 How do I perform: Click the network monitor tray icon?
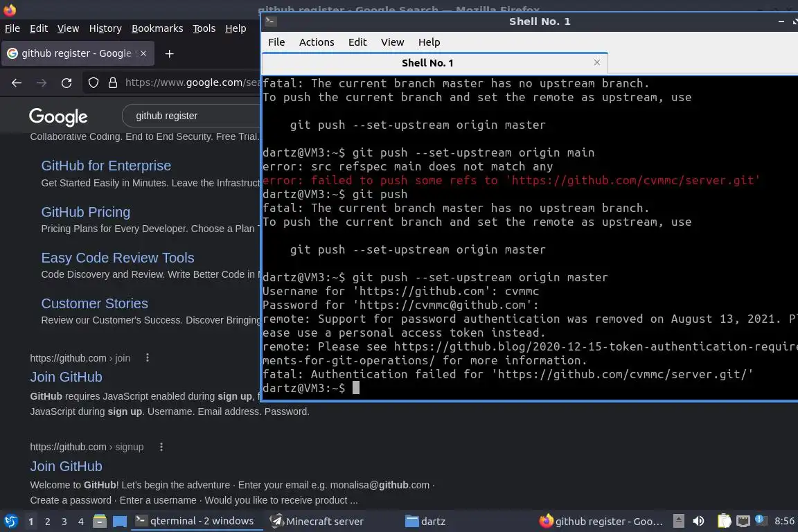point(743,521)
